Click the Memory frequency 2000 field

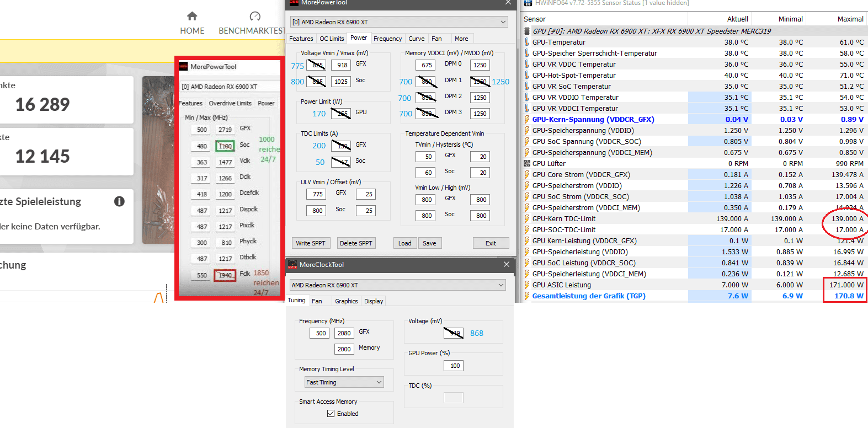coord(344,349)
